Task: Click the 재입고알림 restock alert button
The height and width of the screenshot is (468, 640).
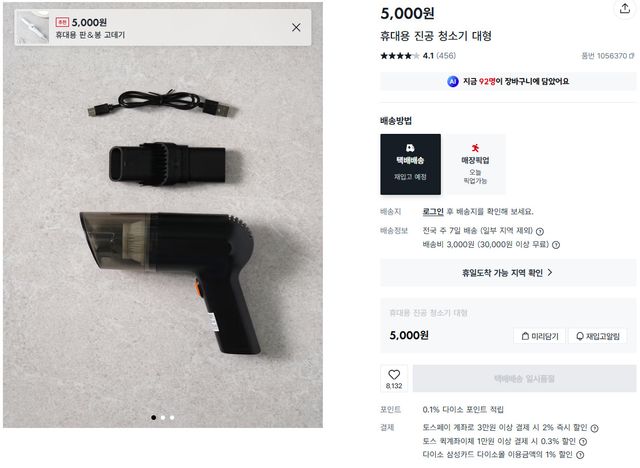Action: [600, 336]
